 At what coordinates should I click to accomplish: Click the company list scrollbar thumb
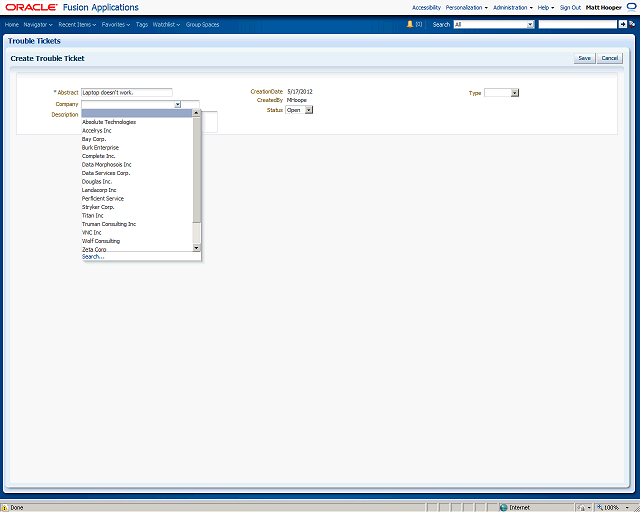pyautogui.click(x=196, y=170)
